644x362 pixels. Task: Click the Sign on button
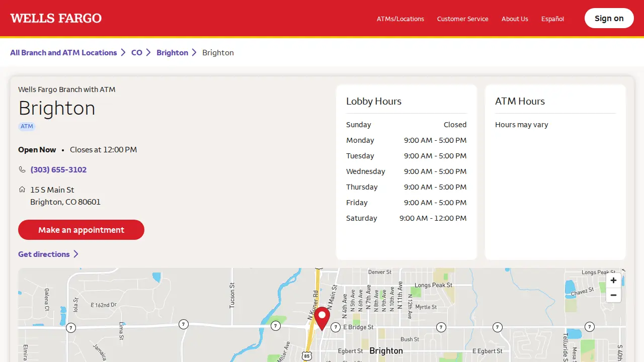pos(609,18)
